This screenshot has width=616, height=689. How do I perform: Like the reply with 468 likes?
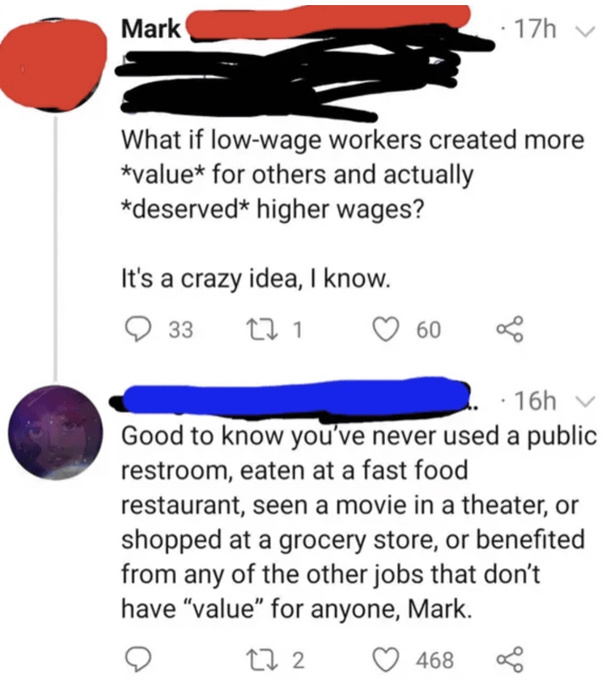click(385, 660)
